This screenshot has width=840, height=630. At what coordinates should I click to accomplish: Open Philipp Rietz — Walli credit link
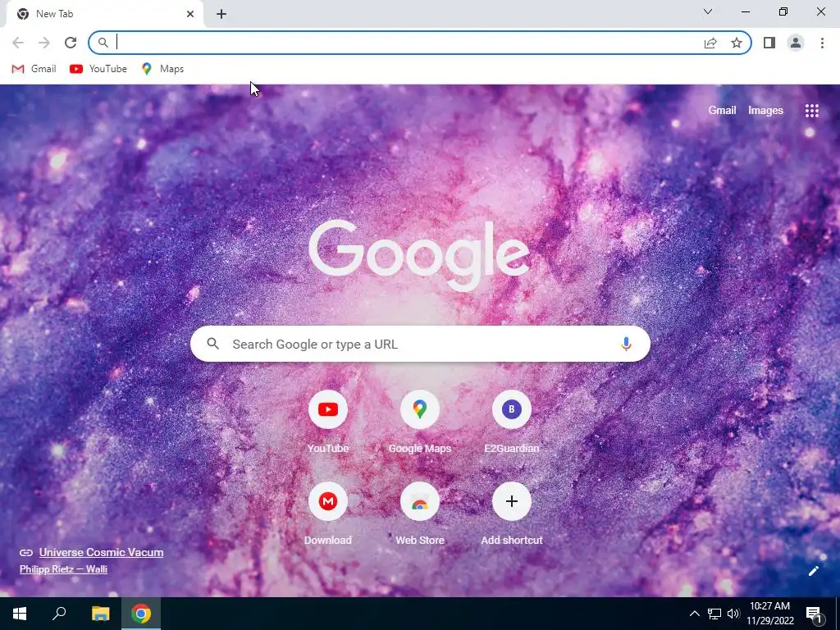click(63, 569)
